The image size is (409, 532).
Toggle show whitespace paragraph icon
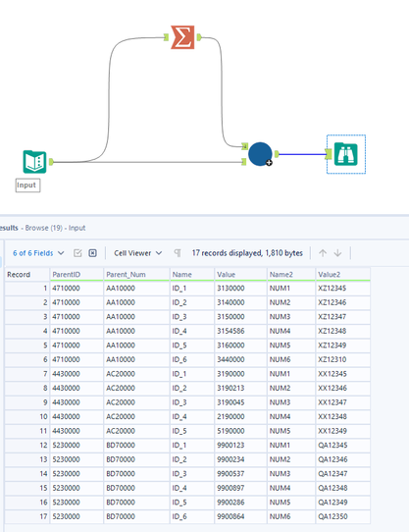(178, 253)
